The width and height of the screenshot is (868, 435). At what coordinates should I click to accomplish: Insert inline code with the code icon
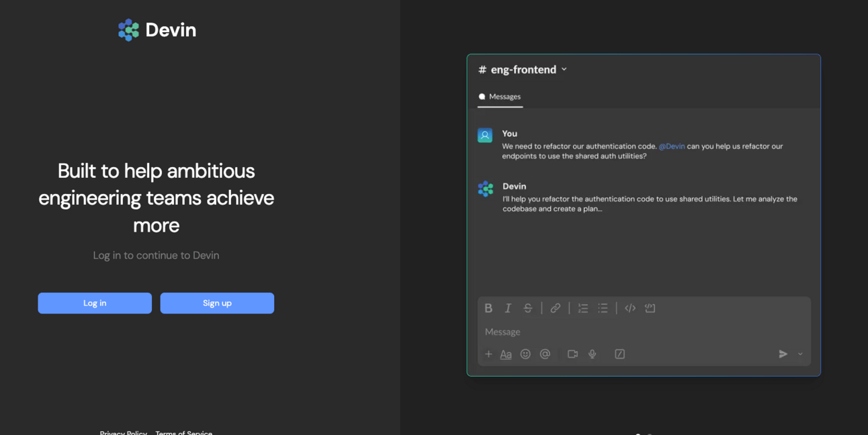(630, 308)
